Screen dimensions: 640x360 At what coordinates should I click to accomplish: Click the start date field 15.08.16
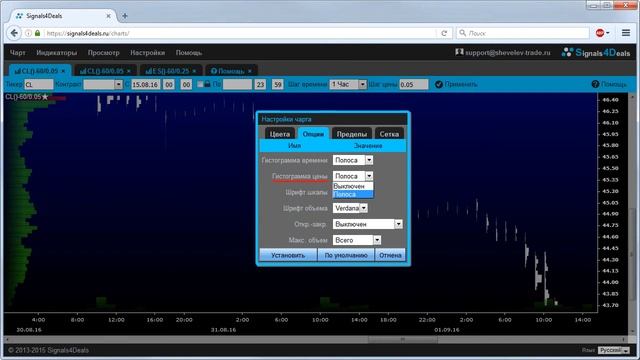pyautogui.click(x=145, y=84)
